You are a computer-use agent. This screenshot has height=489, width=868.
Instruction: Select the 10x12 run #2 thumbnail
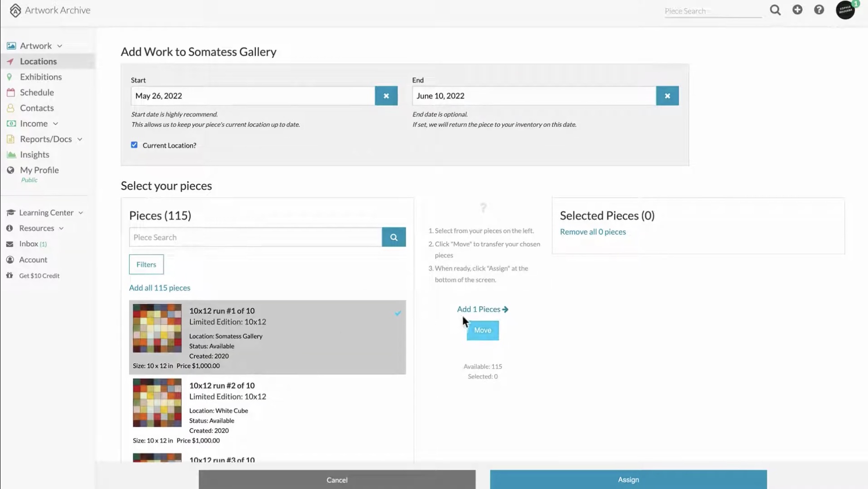[157, 403]
